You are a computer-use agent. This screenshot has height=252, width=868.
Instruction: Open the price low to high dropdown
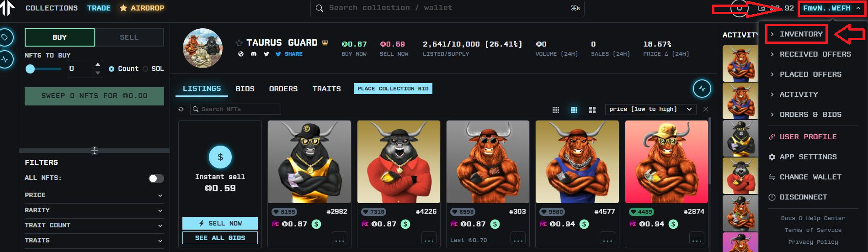(650, 109)
